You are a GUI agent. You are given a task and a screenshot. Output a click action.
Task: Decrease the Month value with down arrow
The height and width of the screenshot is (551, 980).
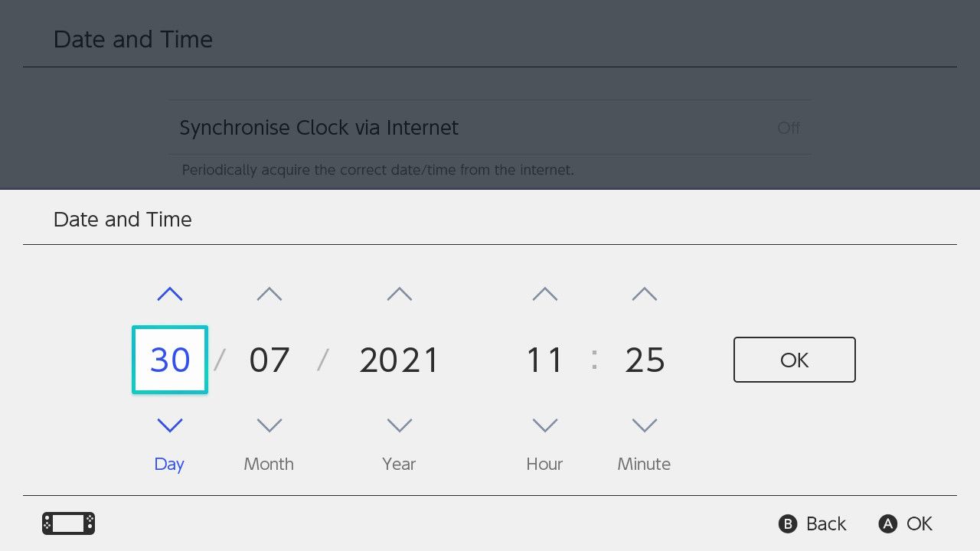(x=269, y=425)
